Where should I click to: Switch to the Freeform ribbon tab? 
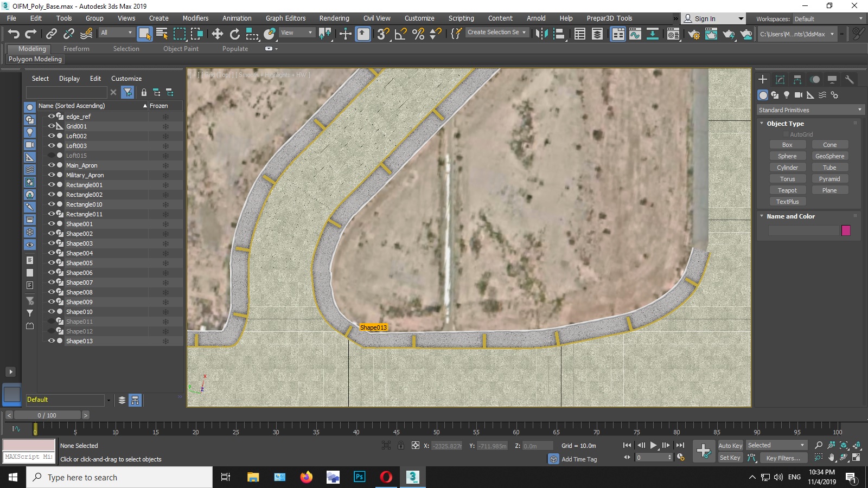76,49
